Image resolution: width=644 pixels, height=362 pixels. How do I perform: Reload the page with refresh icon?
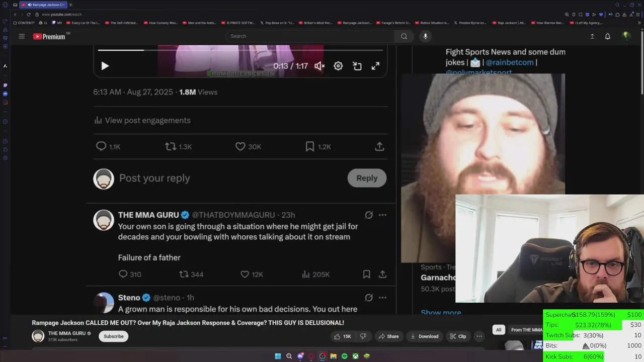[29, 15]
